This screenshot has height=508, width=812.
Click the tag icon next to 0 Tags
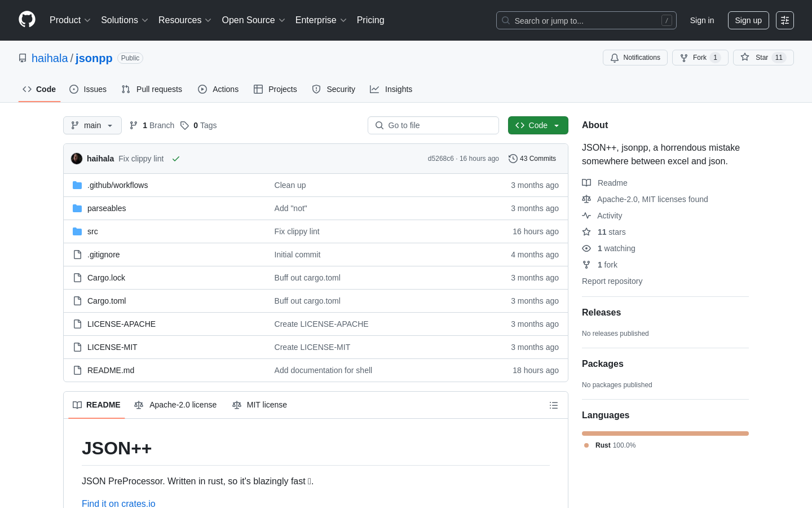184,125
